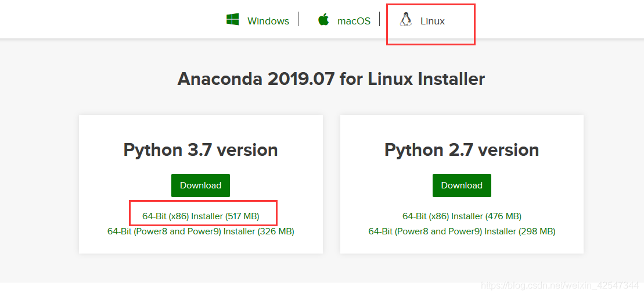Open 64-Bit (x86) Installer (517 MB) link

(x=201, y=216)
